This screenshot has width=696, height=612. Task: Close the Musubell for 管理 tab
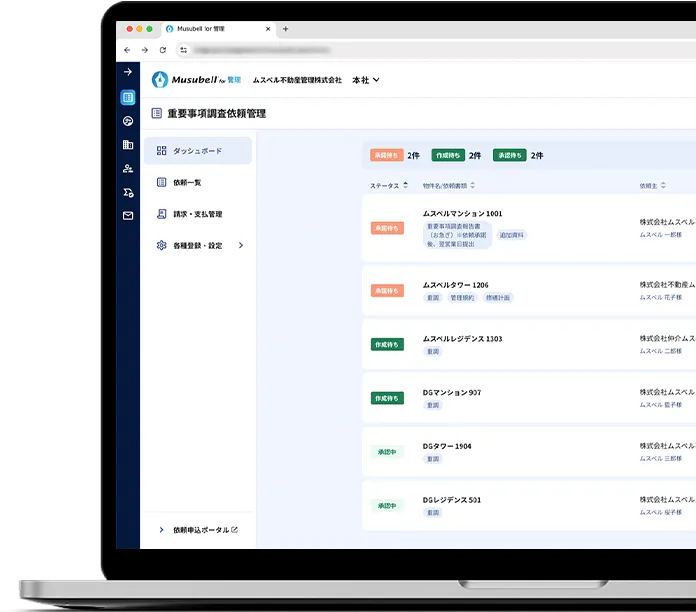click(268, 29)
